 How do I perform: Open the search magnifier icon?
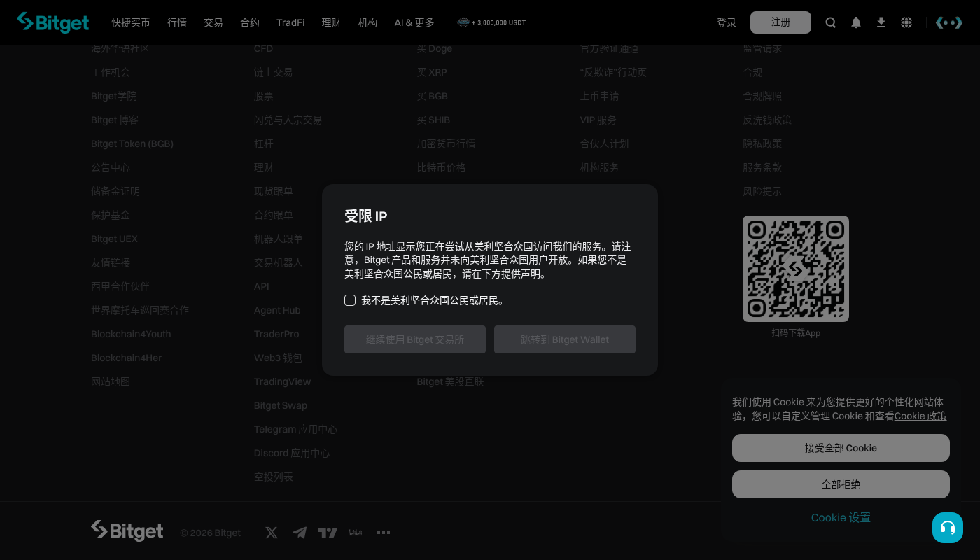click(831, 22)
